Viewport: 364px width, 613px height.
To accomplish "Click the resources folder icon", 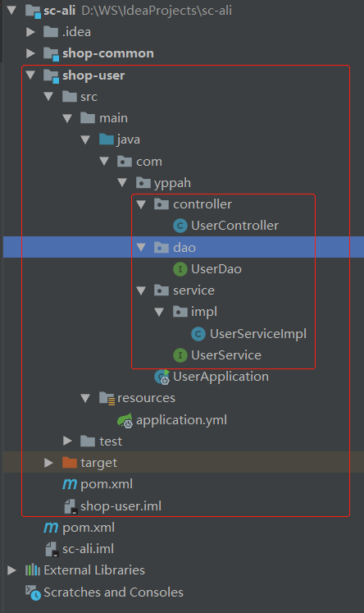I will click(x=107, y=398).
